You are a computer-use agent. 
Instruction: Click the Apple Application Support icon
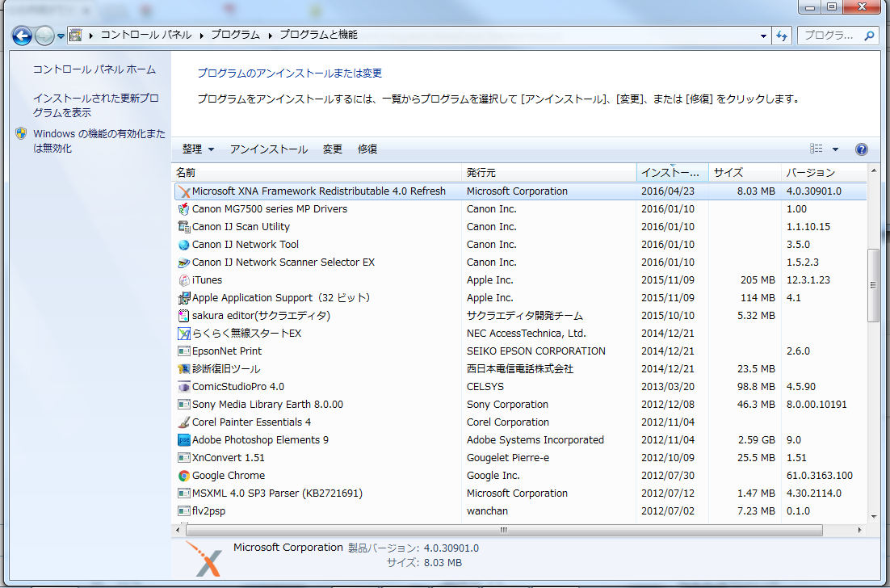coord(184,298)
